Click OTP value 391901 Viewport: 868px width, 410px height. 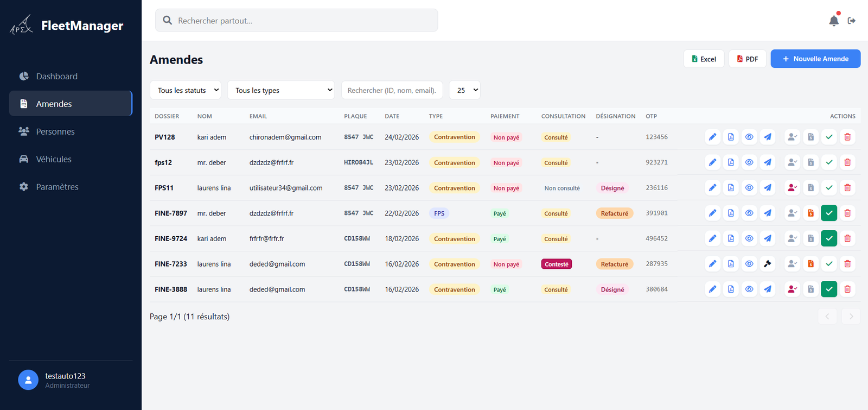click(656, 213)
